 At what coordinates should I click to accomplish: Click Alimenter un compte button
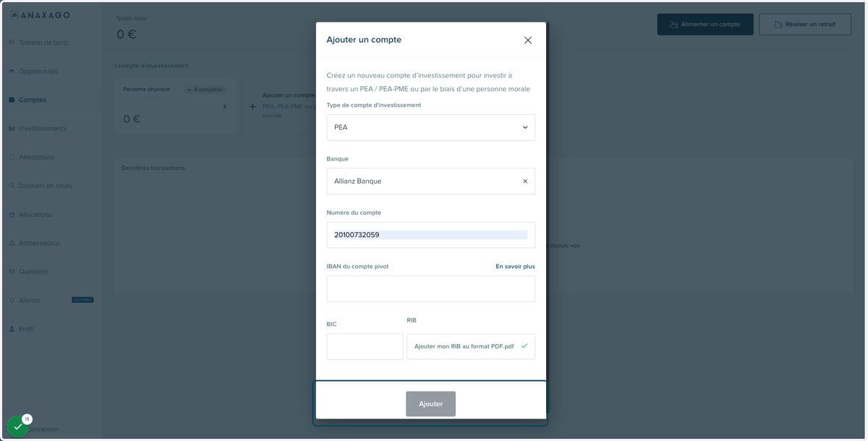tap(705, 25)
